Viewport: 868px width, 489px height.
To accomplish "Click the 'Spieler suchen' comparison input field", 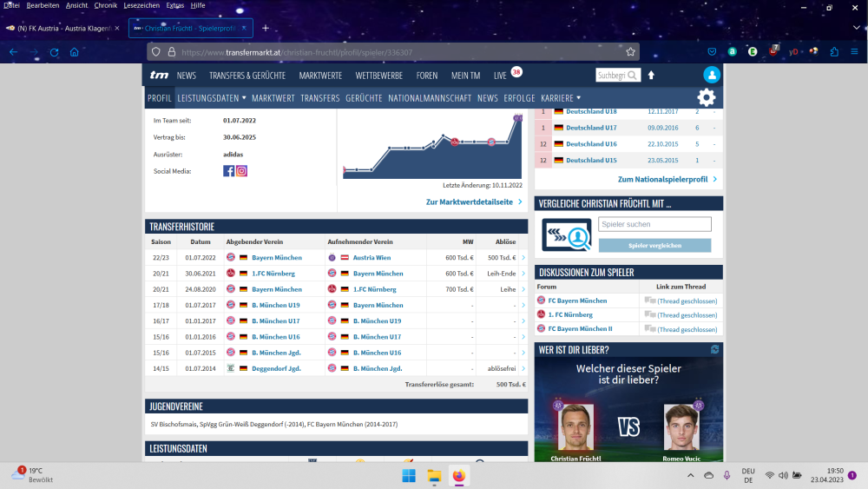I will coord(654,224).
